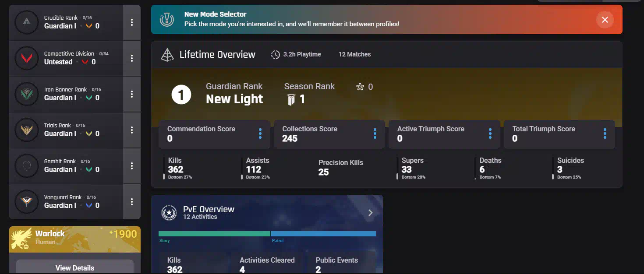
Task: Click the 12 Matches text
Action: click(355, 54)
